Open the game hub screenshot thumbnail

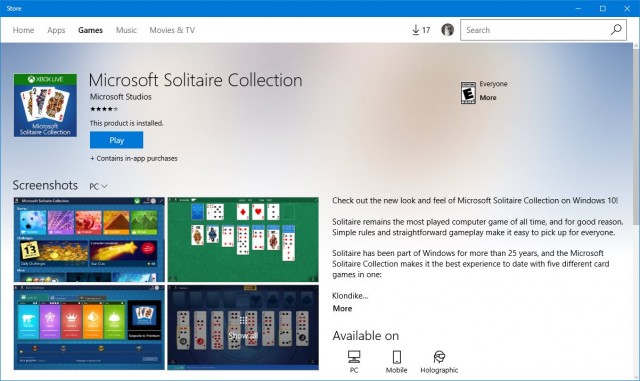[x=89, y=240]
